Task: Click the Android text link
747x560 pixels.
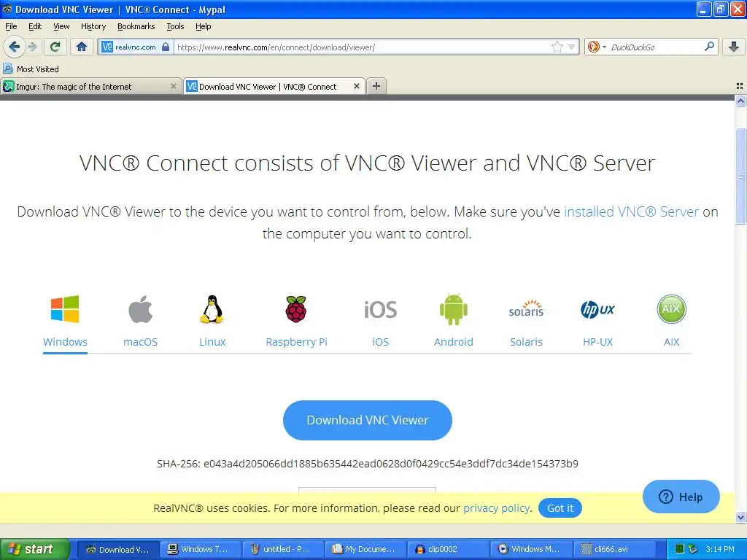Action: 454,342
